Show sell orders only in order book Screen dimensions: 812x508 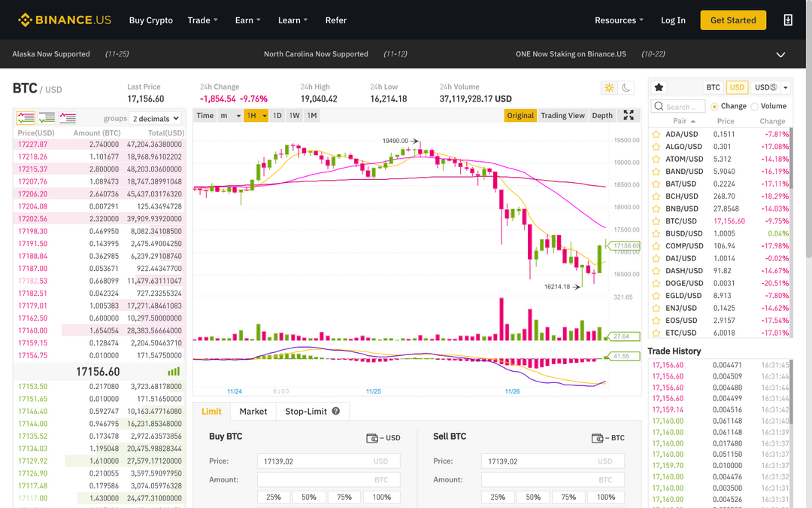[67, 117]
